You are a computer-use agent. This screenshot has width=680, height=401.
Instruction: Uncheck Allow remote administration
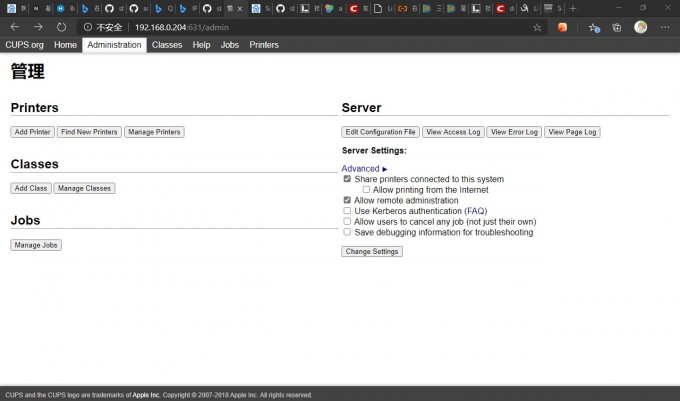[x=347, y=200]
